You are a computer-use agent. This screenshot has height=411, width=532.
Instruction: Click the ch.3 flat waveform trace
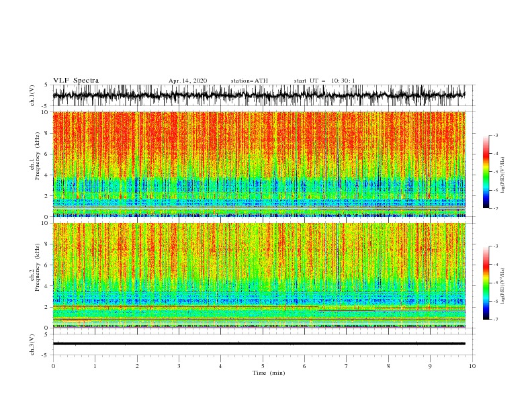259,344
